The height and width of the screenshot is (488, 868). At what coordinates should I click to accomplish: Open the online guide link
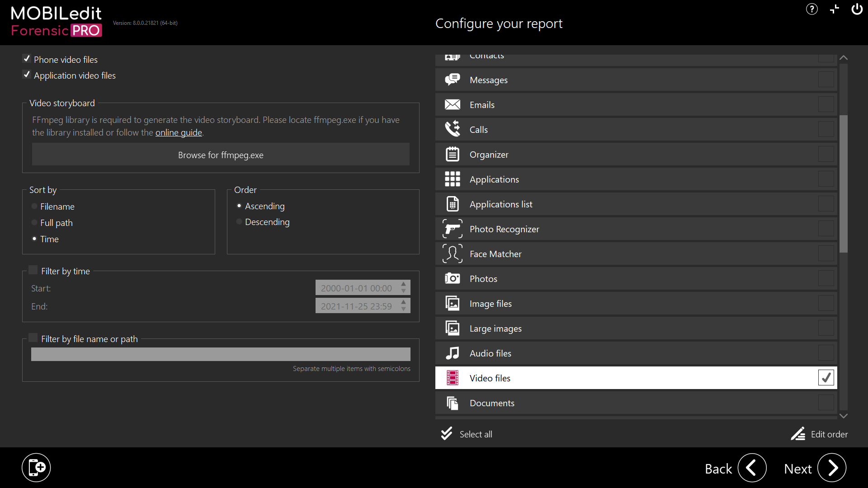point(179,132)
